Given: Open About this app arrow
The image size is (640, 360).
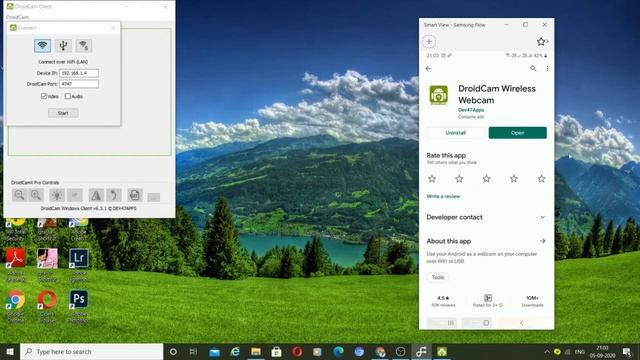Looking at the screenshot, I should point(542,241).
